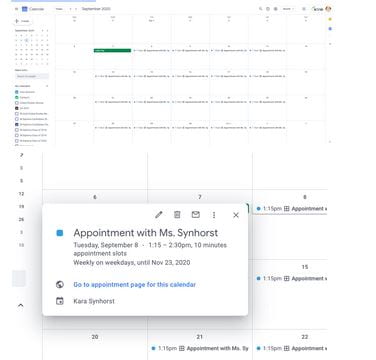
Task: Open the Google apps grid icon
Action: (x=304, y=9)
